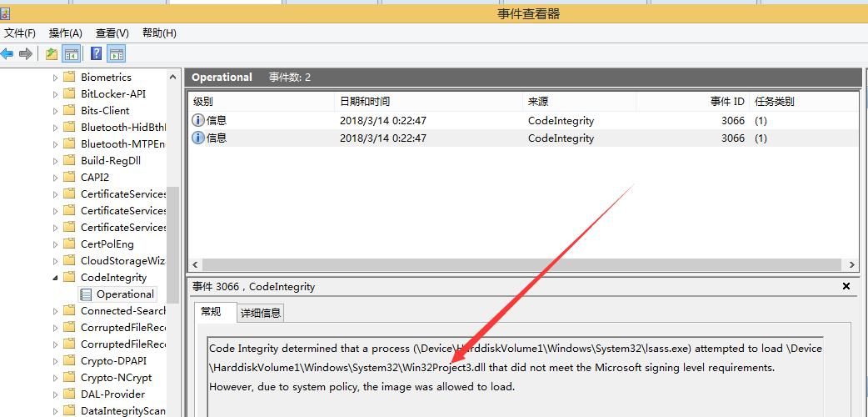Click the CAPI2 folder icon

pyautogui.click(x=69, y=177)
